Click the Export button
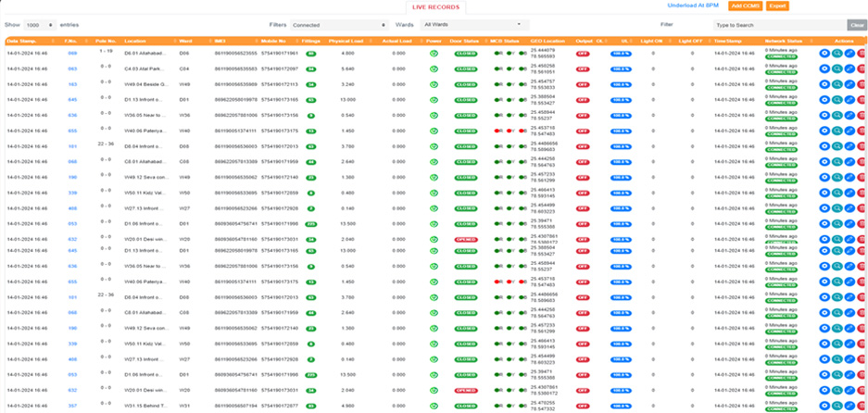868x413 pixels. (x=778, y=6)
